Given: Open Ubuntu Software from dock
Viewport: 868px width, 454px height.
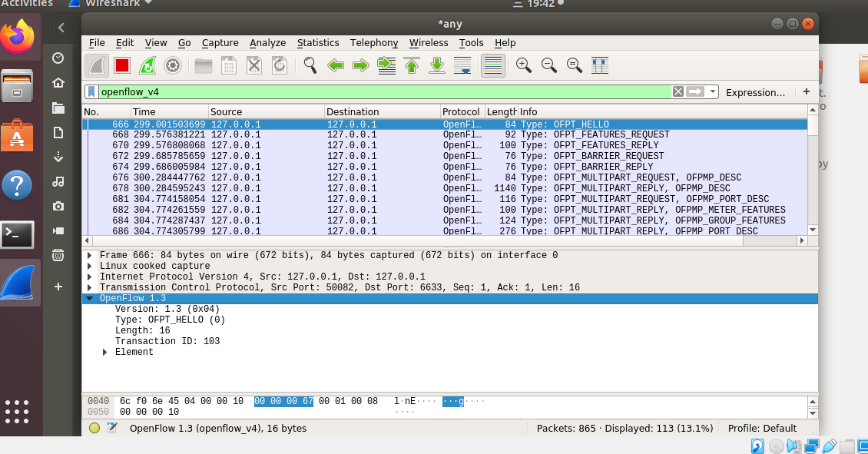Looking at the screenshot, I should (x=17, y=136).
